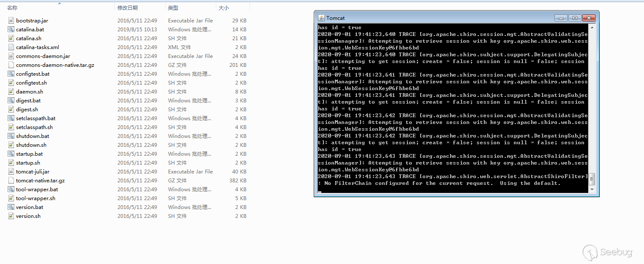Image resolution: width=644 pixels, height=264 pixels.
Task: Select the bootstrap.jar file icon
Action: (x=11, y=20)
